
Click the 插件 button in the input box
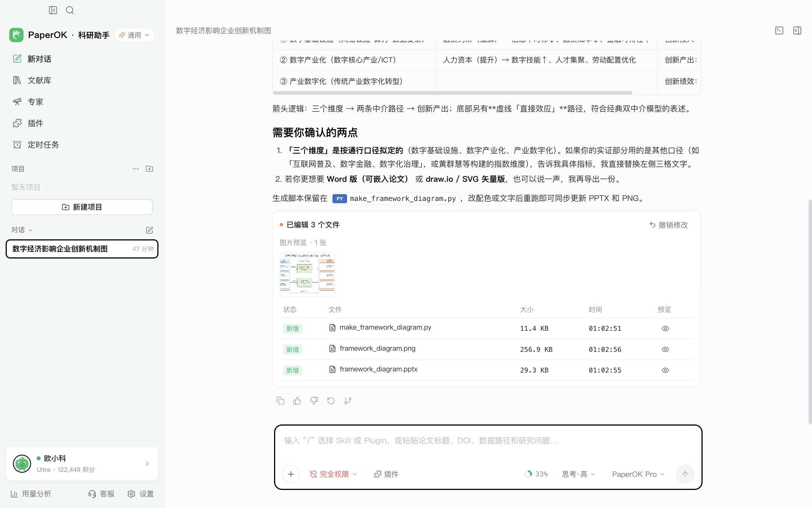tap(386, 474)
